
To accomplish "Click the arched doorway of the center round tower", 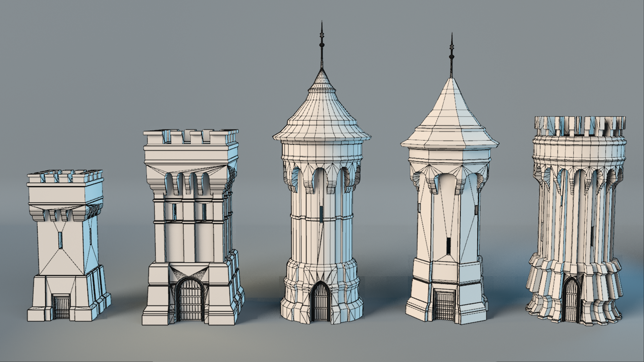I will [x=320, y=302].
